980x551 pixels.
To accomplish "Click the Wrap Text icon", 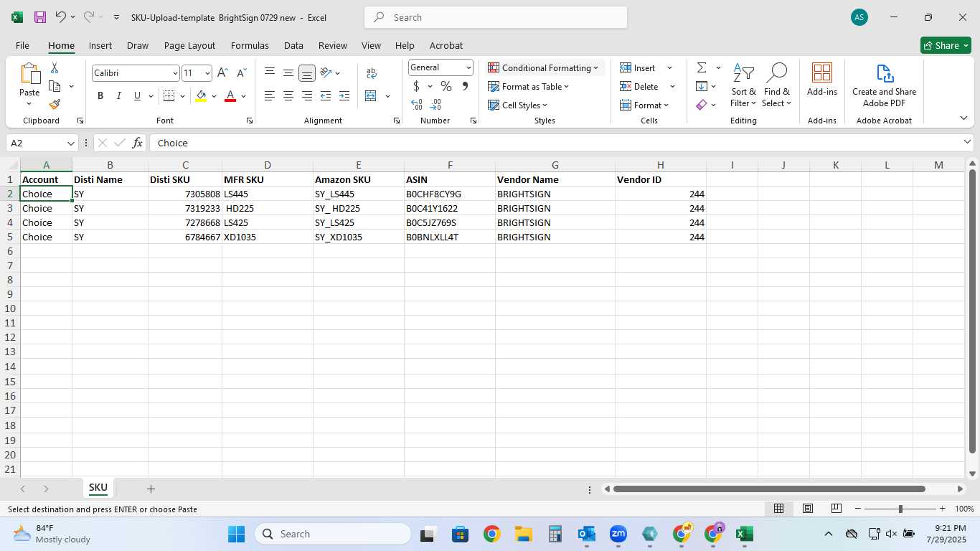I will tap(372, 73).
